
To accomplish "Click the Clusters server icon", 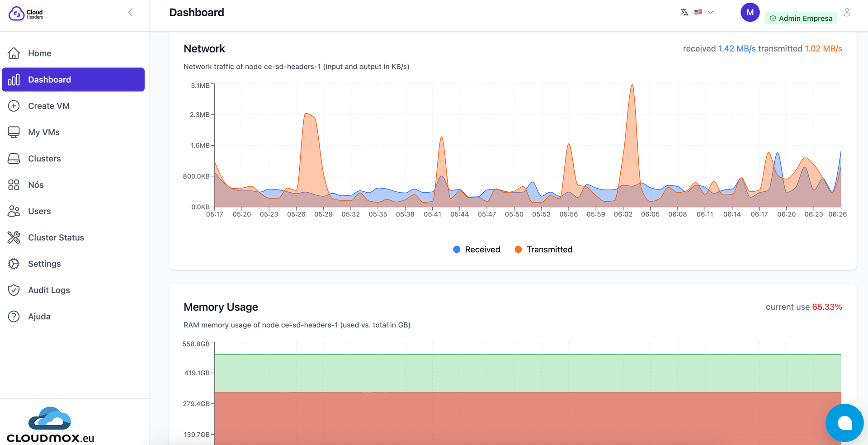I will pyautogui.click(x=14, y=158).
